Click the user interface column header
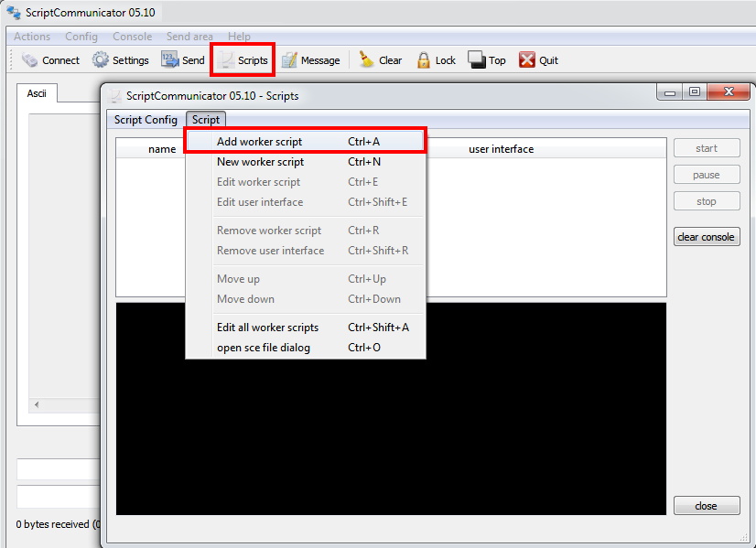This screenshot has height=548, width=756. (x=502, y=149)
